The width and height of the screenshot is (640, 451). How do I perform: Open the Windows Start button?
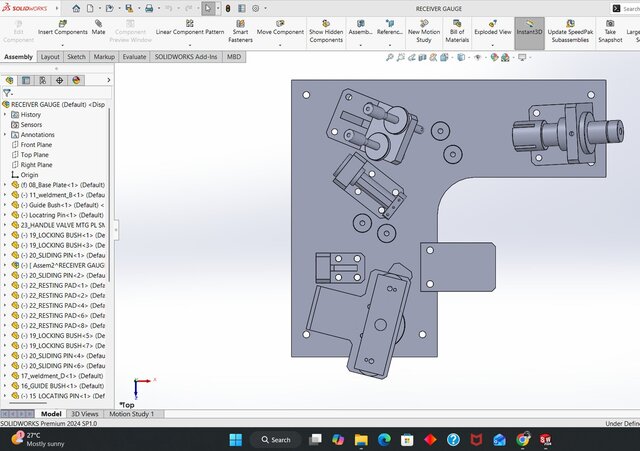pyautogui.click(x=236, y=440)
